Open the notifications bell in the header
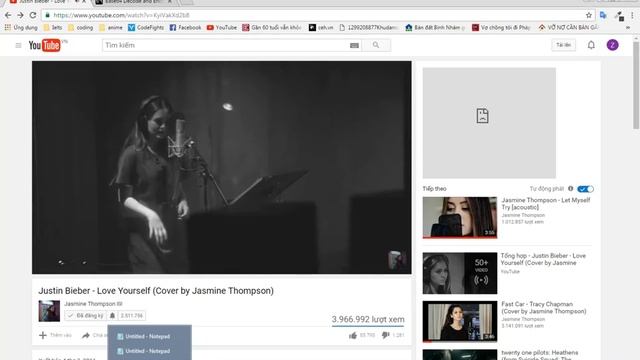The width and height of the screenshot is (640, 360). click(x=591, y=45)
